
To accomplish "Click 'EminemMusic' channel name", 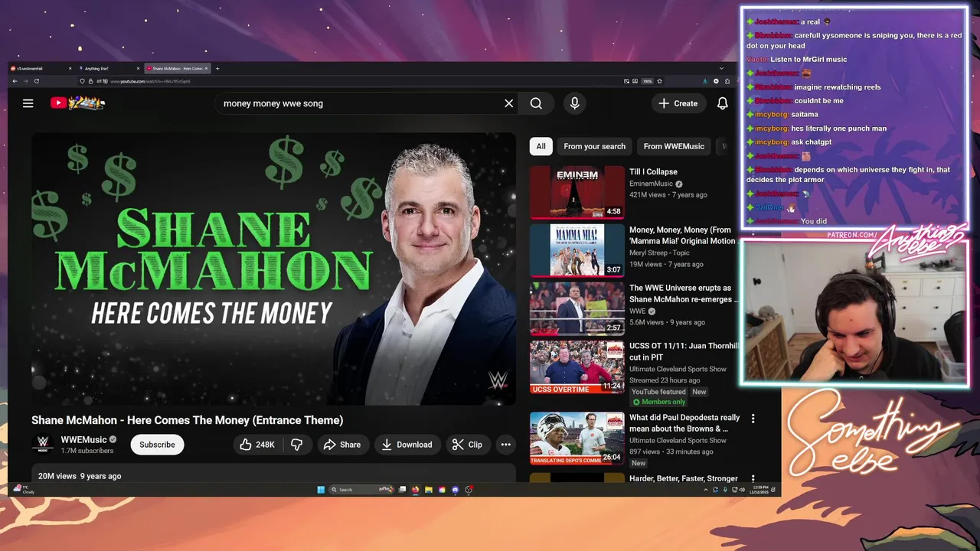I will click(651, 184).
